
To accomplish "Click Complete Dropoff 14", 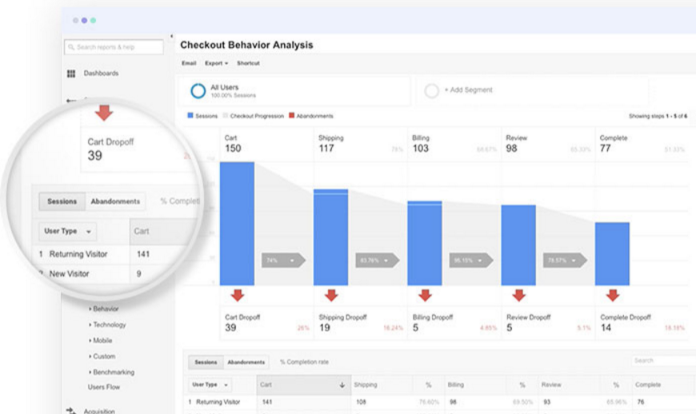I will (x=642, y=323).
